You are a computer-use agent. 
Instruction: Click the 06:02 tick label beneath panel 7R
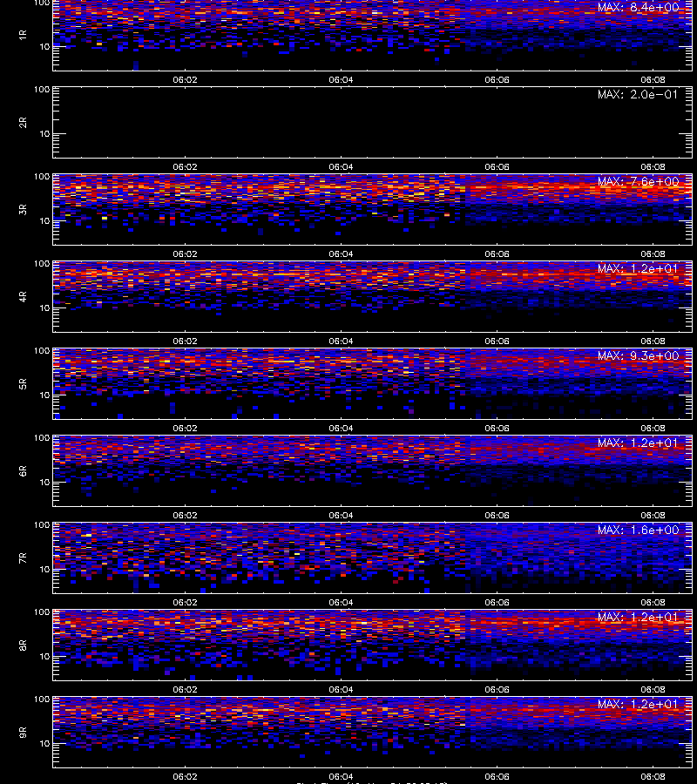coord(185,603)
